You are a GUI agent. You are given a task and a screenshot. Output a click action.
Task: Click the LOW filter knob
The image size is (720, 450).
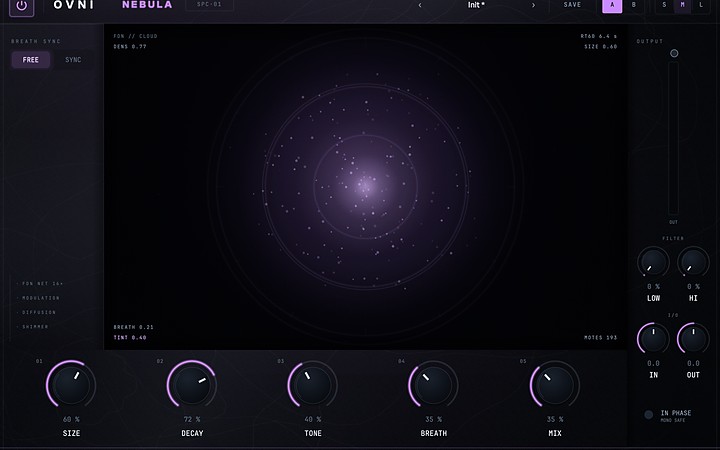click(x=653, y=262)
